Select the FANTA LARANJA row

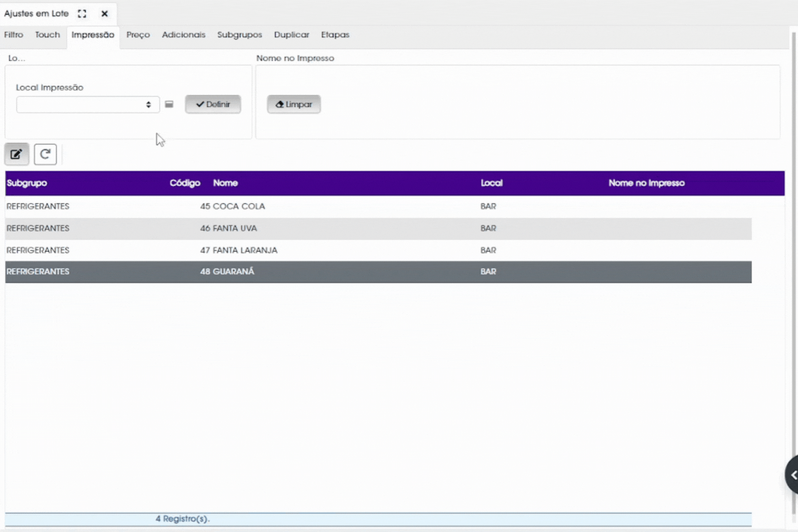(378, 250)
